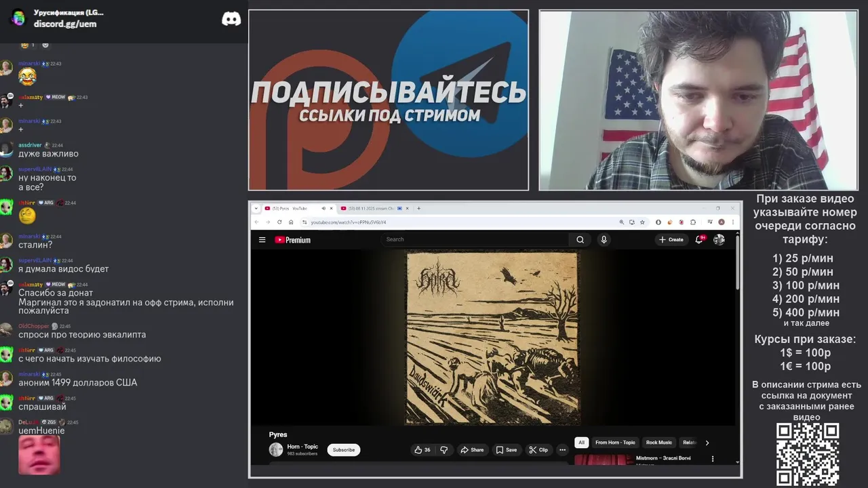The width and height of the screenshot is (868, 488).
Task: Click the YouTube search magnifier button
Action: click(580, 239)
